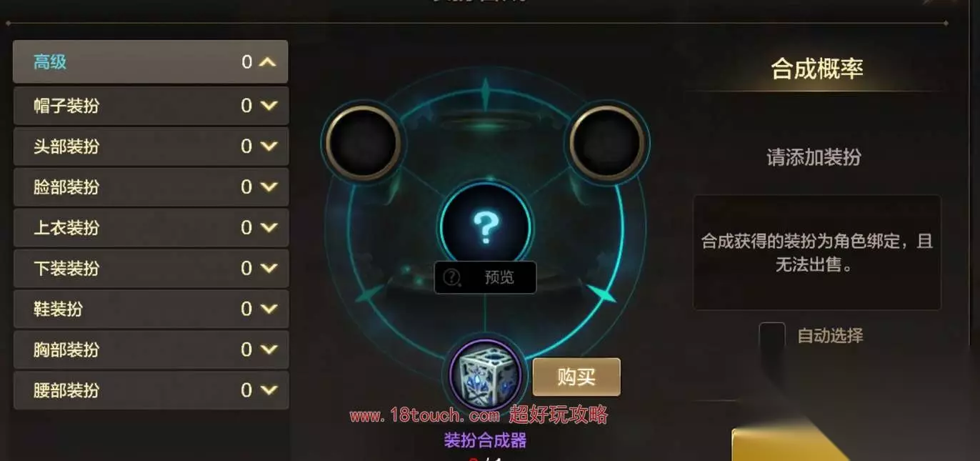Enable the 自动选择 checkbox
Screen dimensions: 980x461
772,335
